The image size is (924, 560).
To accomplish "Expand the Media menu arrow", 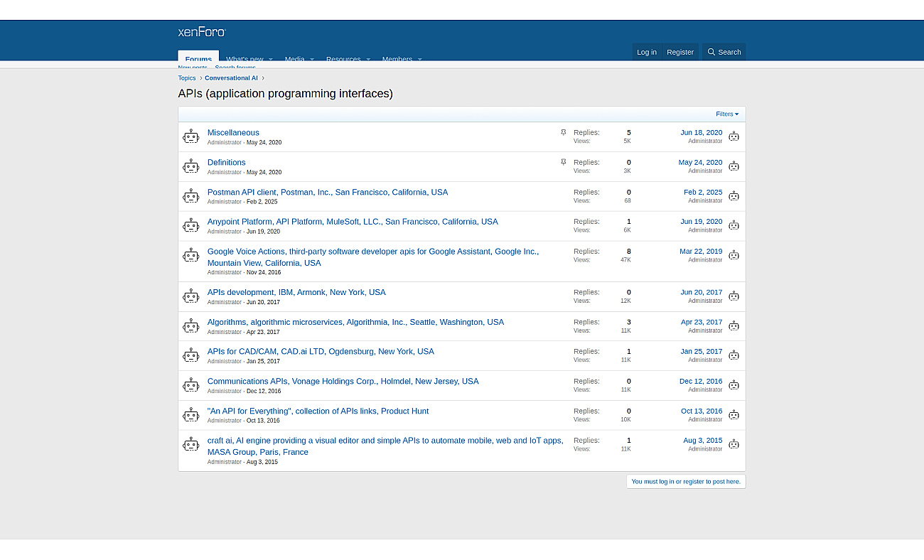I will (x=312, y=59).
